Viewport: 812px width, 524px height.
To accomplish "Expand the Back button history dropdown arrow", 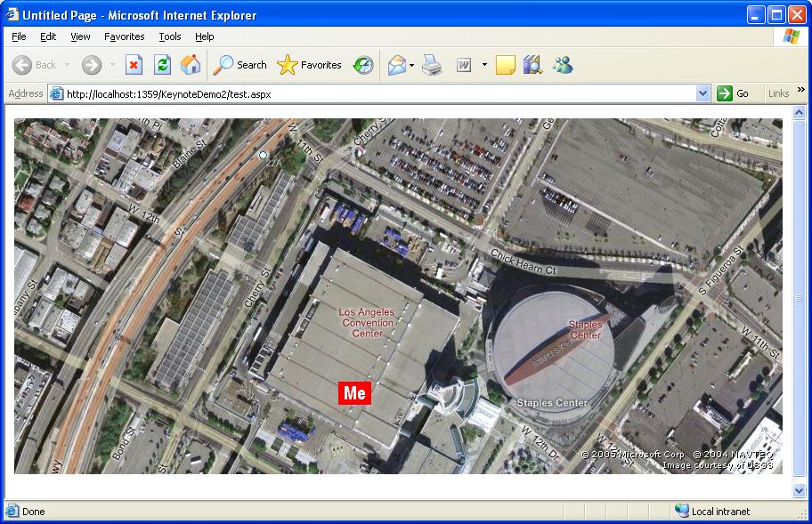I will (x=68, y=65).
